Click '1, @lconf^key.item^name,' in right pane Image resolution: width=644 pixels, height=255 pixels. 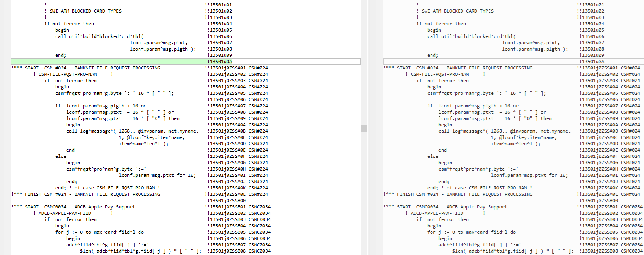point(524,137)
